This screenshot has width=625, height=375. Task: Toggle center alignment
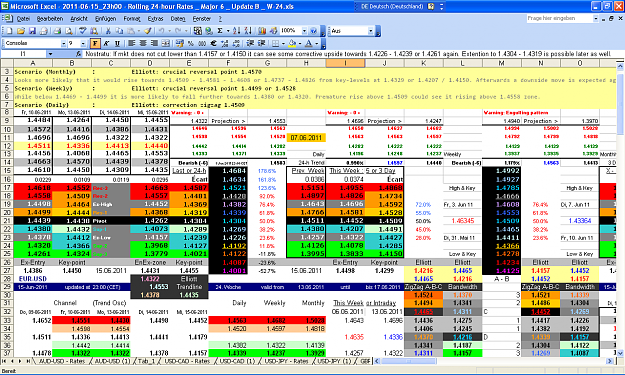pos(143,43)
